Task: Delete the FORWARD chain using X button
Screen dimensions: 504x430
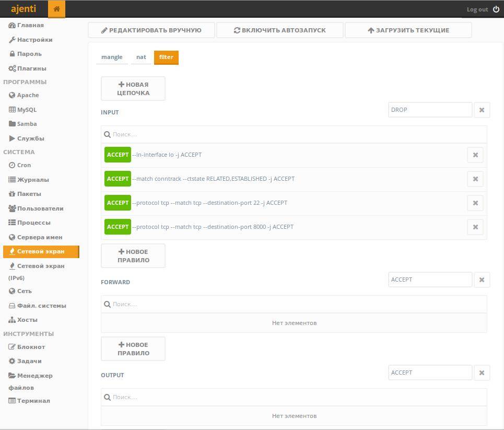Action: 482,280
